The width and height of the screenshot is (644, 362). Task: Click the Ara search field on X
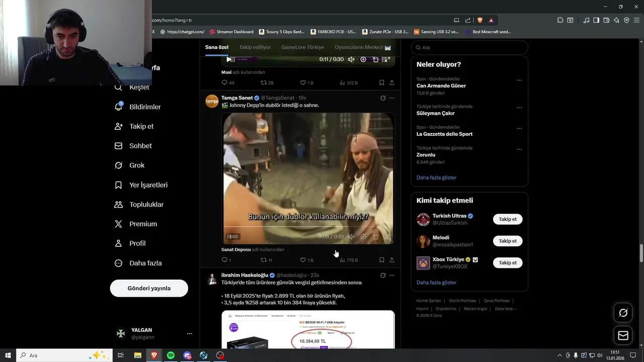[x=469, y=47]
